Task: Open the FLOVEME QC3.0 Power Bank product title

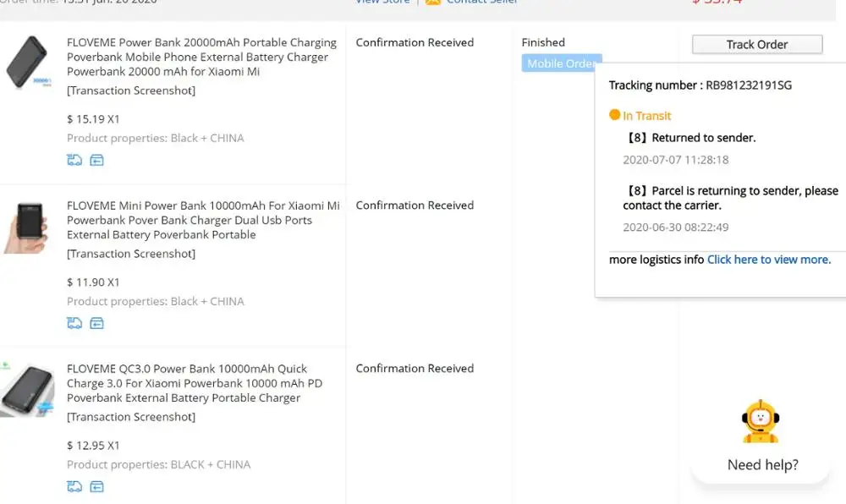Action: click(x=195, y=383)
